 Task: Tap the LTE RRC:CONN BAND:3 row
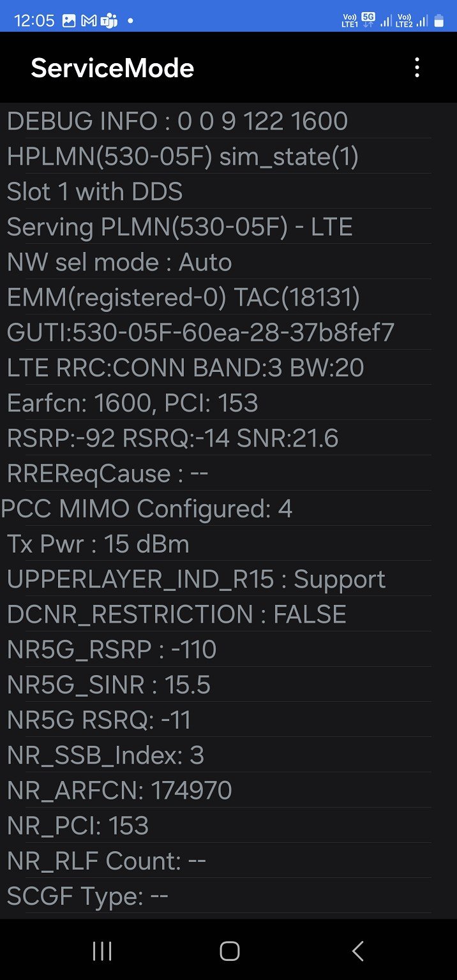coord(217,367)
